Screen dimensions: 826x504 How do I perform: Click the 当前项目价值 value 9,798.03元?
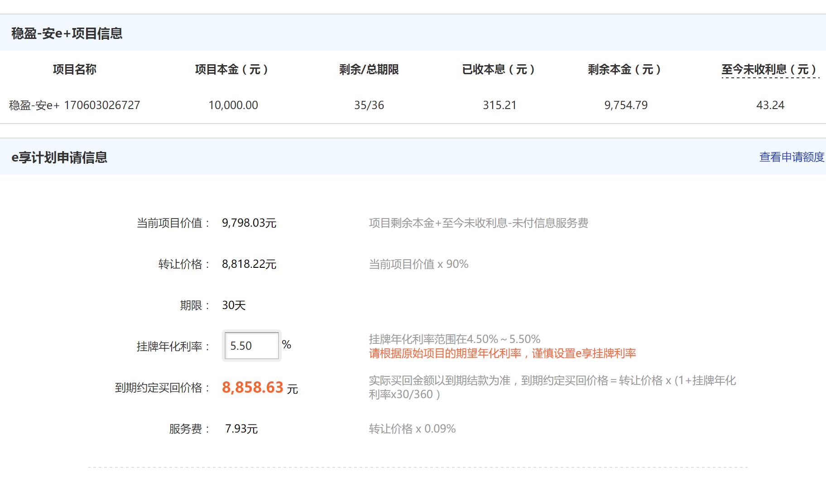[x=248, y=222]
